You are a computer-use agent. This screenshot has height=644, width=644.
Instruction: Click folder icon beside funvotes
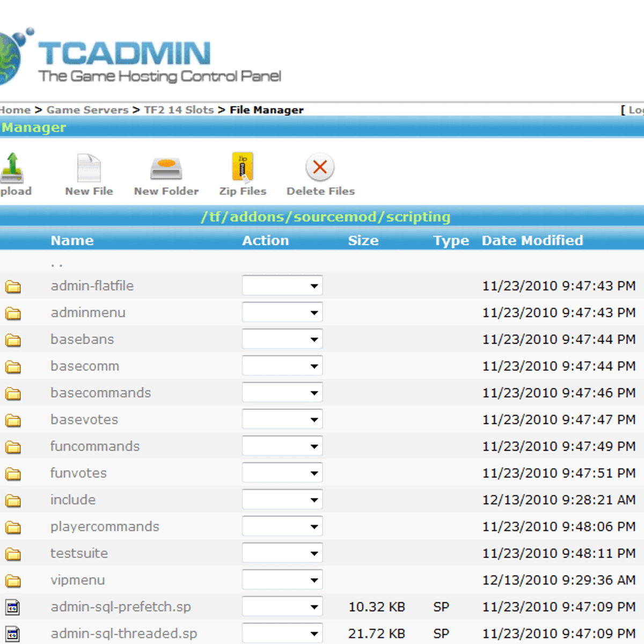click(x=13, y=474)
